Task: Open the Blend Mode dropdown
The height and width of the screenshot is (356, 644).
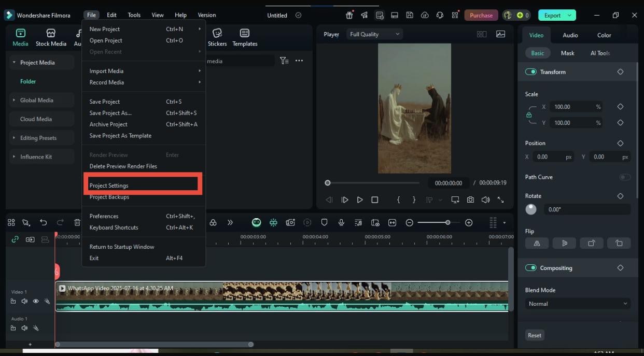Action: coord(578,304)
